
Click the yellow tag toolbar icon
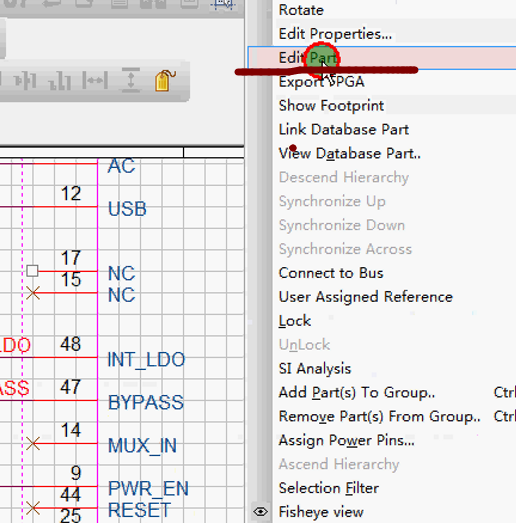coord(164,80)
